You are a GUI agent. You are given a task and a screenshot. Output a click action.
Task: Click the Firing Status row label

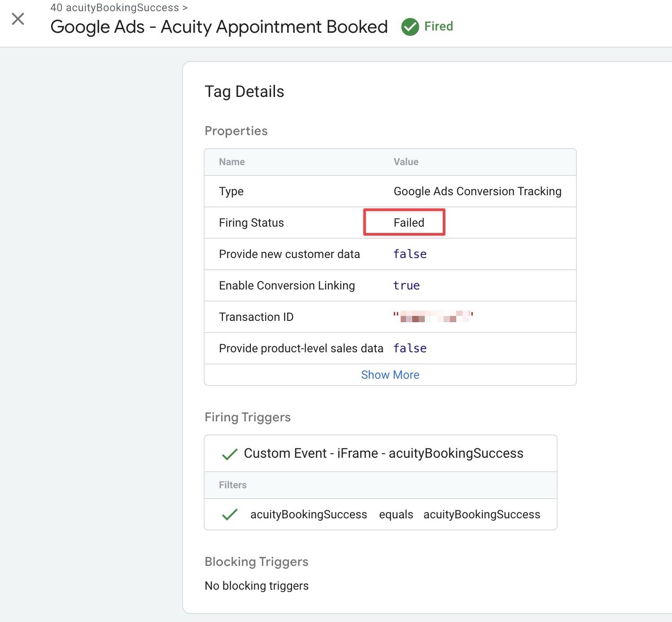251,223
